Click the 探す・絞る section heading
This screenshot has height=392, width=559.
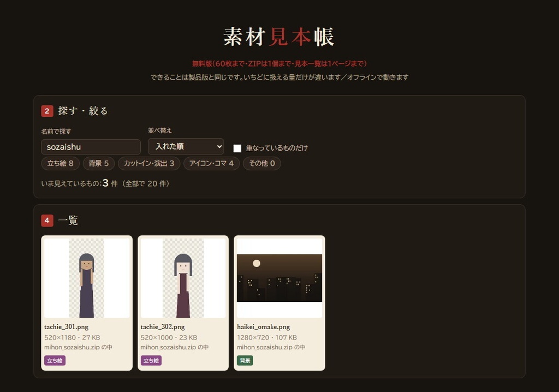[x=83, y=111]
